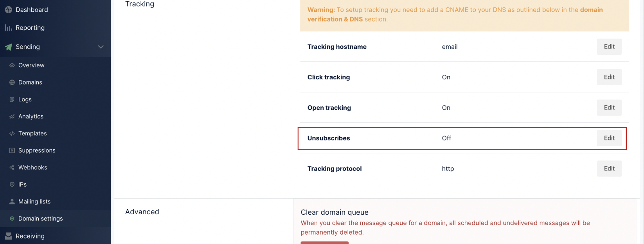Edit the Open tracking setting

pyautogui.click(x=609, y=108)
